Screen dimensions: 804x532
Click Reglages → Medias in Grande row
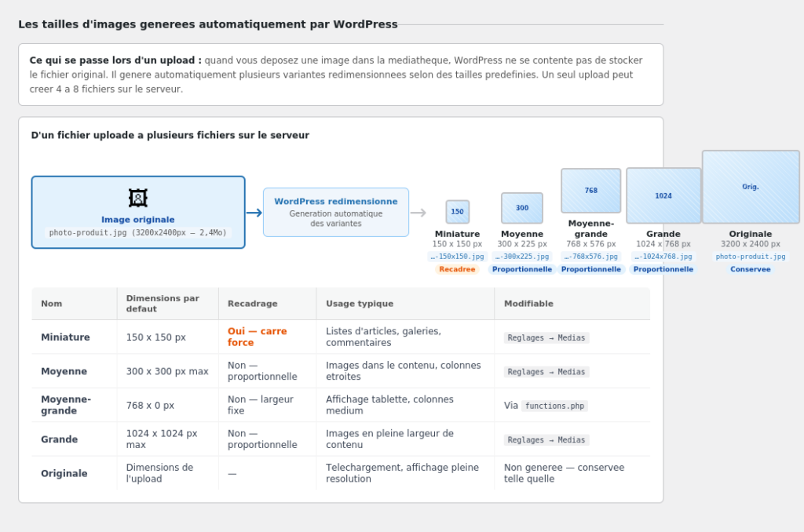point(546,439)
